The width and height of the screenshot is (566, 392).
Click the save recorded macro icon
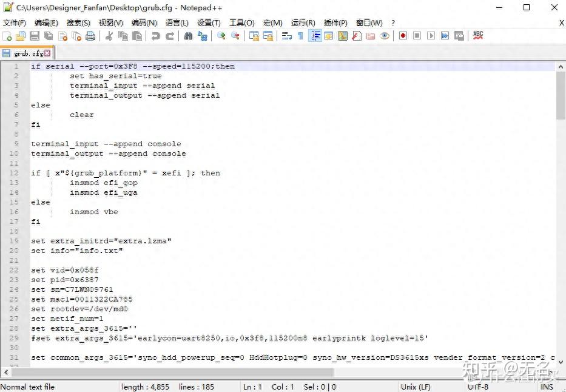[x=459, y=36]
